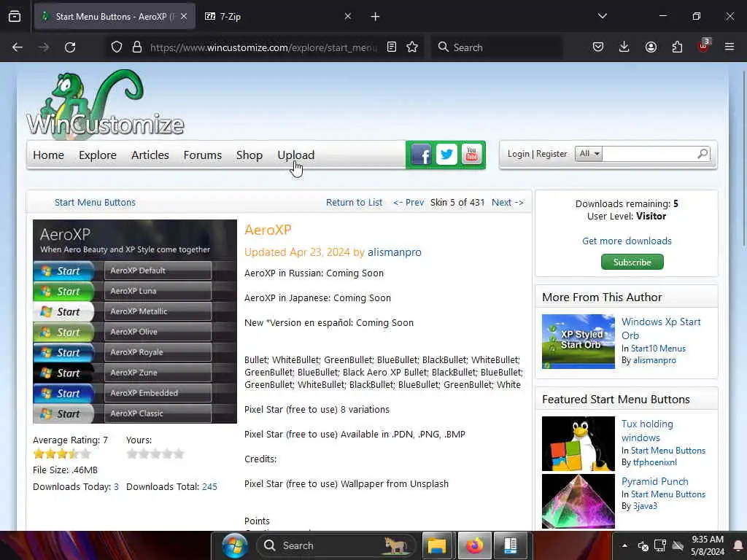Open the Firefox View icon
Viewport: 747px width, 560px height.
pos(15,17)
